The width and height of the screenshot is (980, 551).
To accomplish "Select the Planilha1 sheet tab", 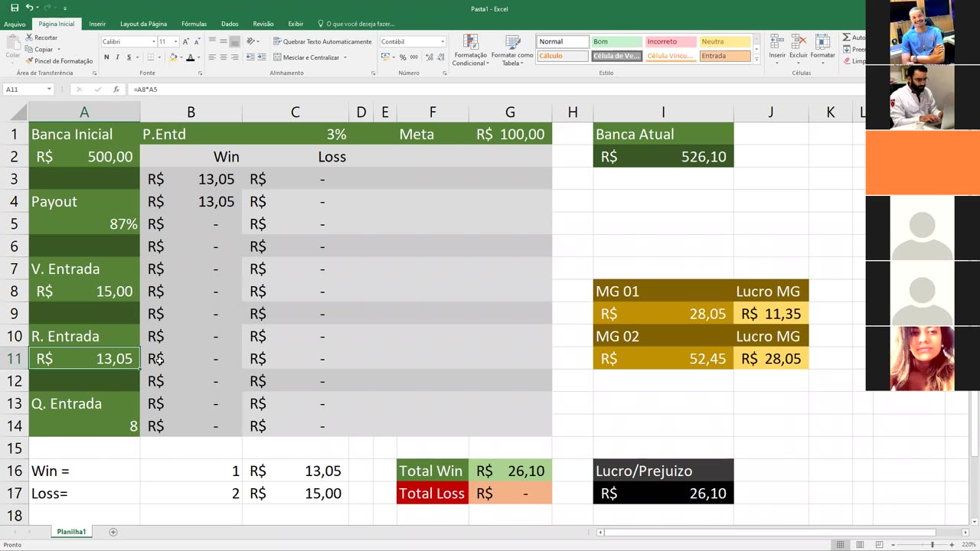I will pos(71,532).
